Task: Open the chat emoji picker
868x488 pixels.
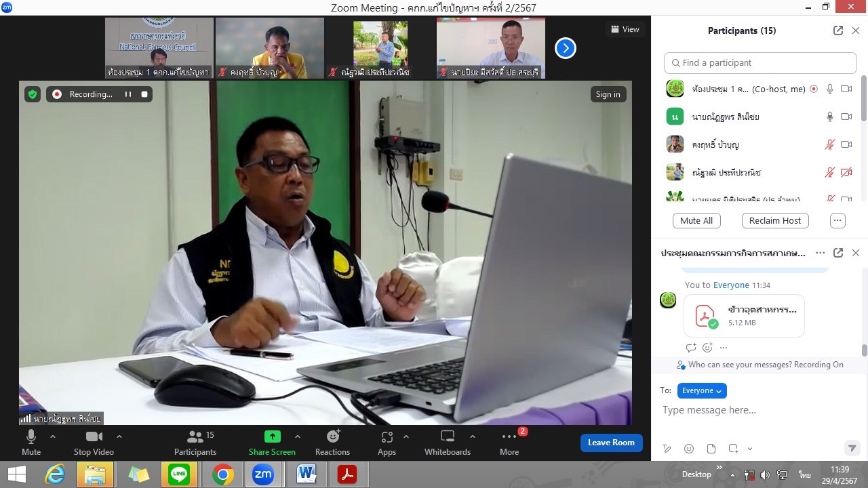Action: coord(689,449)
